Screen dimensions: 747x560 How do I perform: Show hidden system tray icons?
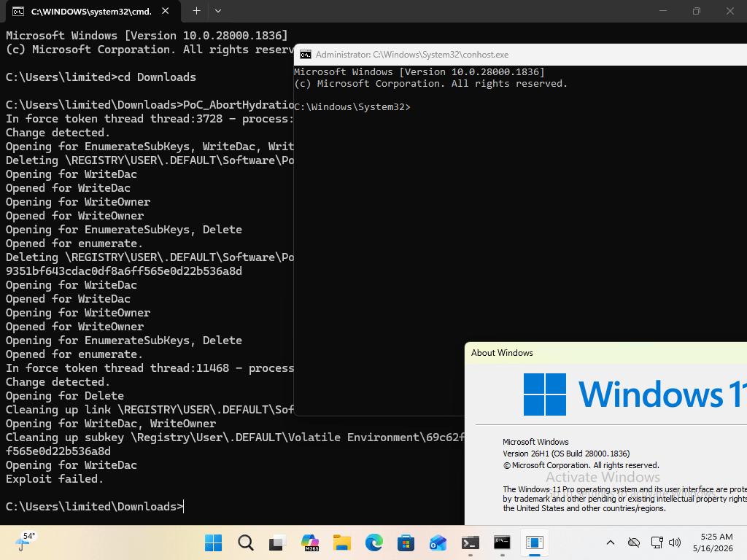tap(611, 542)
